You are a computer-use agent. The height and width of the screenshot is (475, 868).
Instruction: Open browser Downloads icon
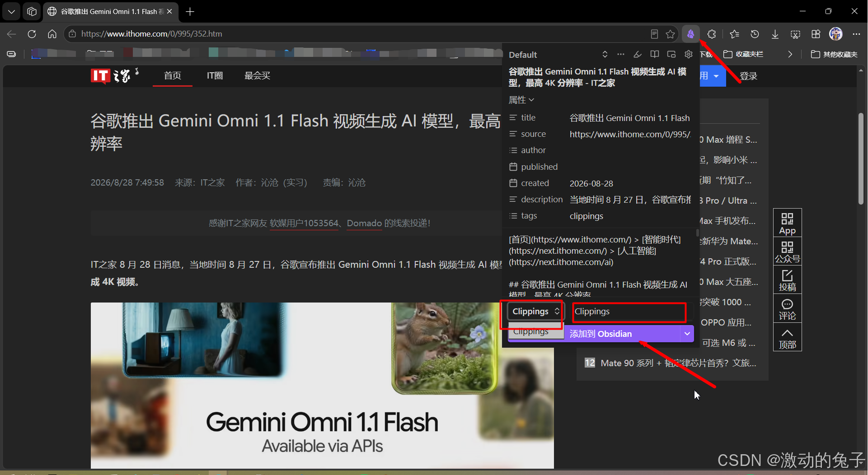click(x=775, y=34)
